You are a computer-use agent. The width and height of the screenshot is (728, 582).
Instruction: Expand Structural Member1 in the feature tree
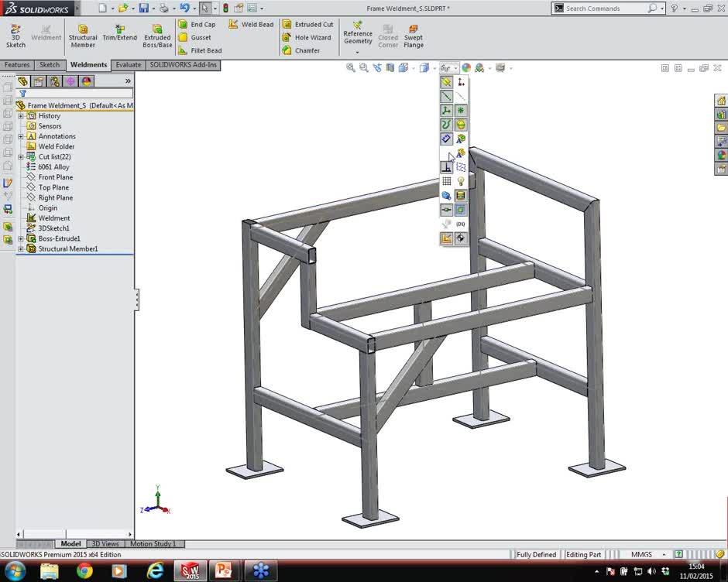pos(19,248)
